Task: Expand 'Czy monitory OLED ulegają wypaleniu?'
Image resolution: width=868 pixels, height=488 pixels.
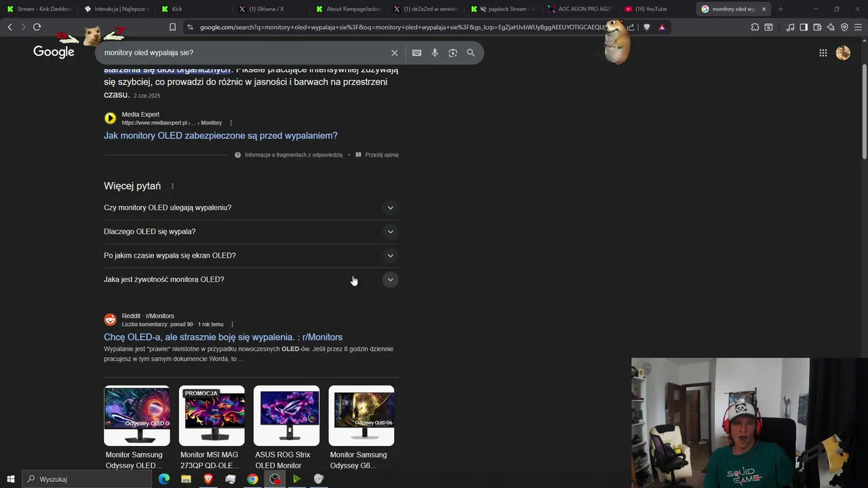Action: (251, 207)
